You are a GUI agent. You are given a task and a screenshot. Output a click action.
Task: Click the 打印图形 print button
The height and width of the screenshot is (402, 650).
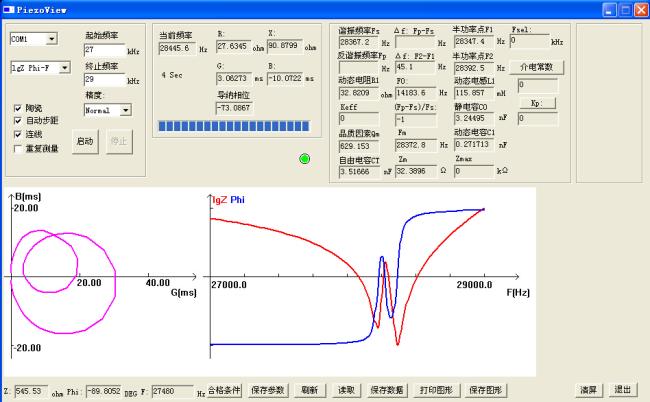(x=437, y=390)
